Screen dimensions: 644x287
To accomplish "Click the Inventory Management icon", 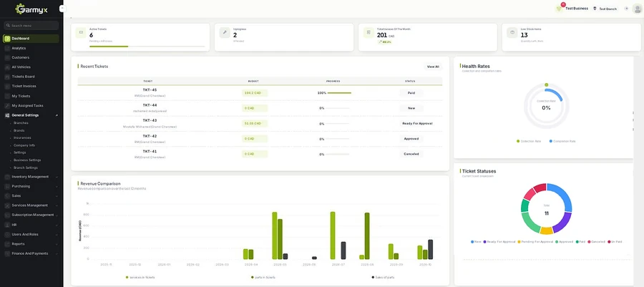I will [x=7, y=177].
